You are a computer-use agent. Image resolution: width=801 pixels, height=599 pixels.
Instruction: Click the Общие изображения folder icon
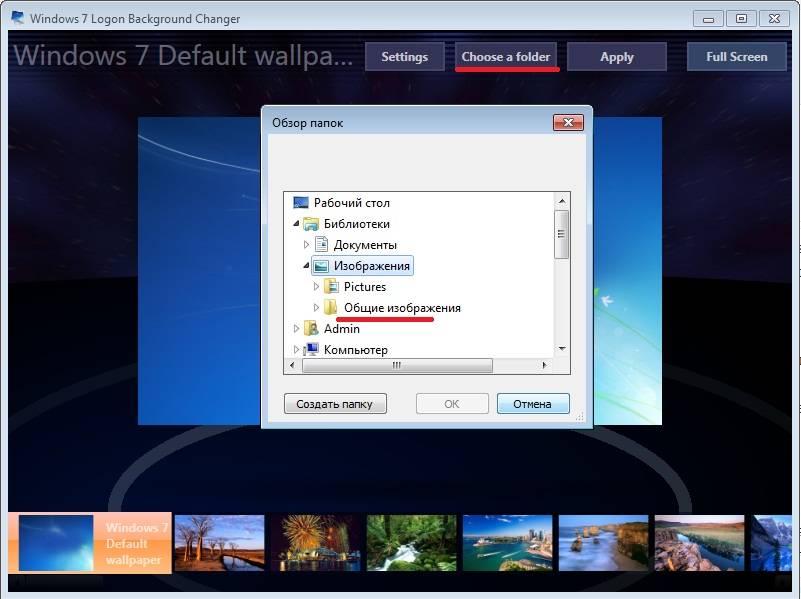(x=331, y=307)
